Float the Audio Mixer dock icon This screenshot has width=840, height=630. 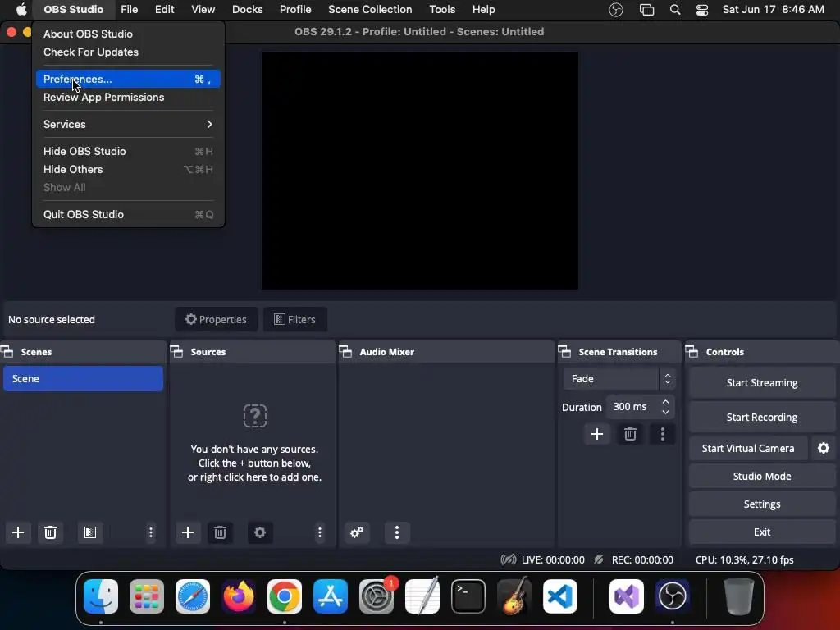(x=346, y=352)
